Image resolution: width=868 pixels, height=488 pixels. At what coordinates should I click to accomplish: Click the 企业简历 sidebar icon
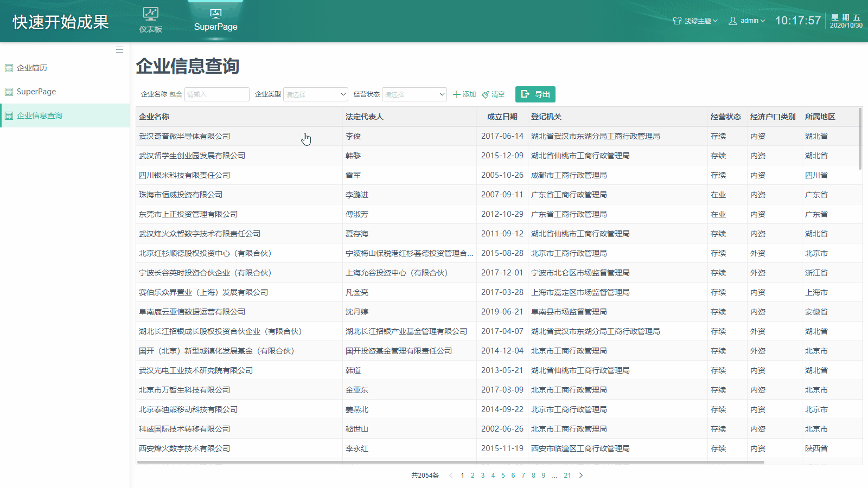click(9, 67)
